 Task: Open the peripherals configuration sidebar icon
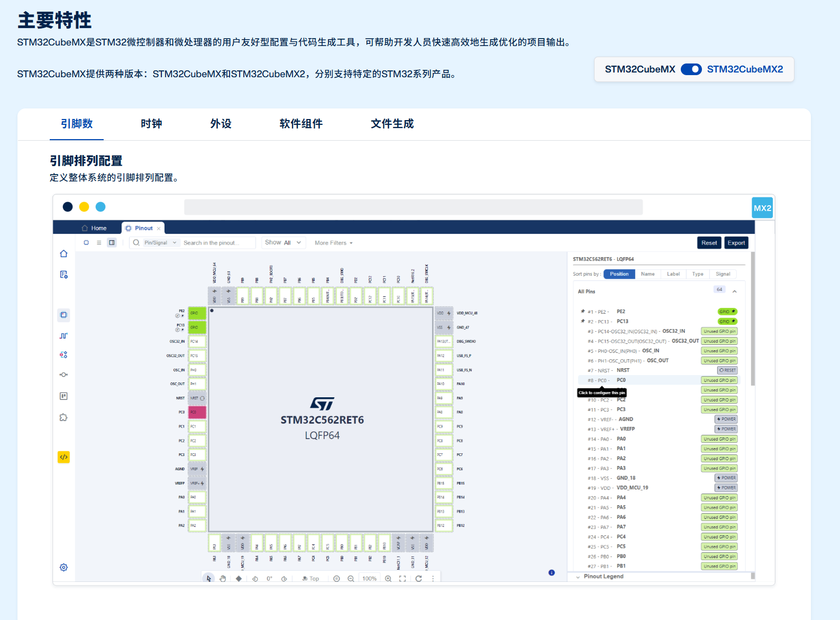63,355
